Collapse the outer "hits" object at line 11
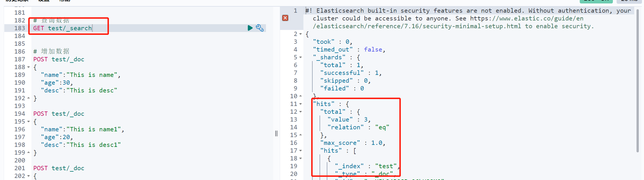The height and width of the screenshot is (180, 644). point(301,104)
